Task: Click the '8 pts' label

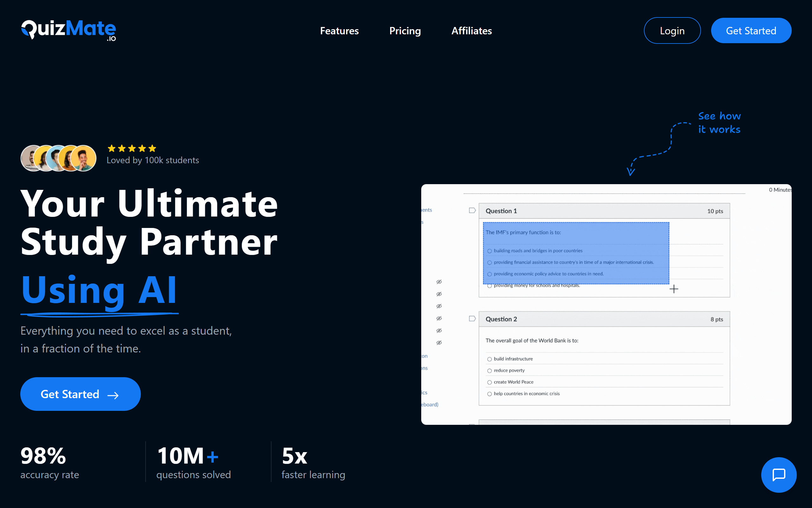Action: tap(717, 319)
